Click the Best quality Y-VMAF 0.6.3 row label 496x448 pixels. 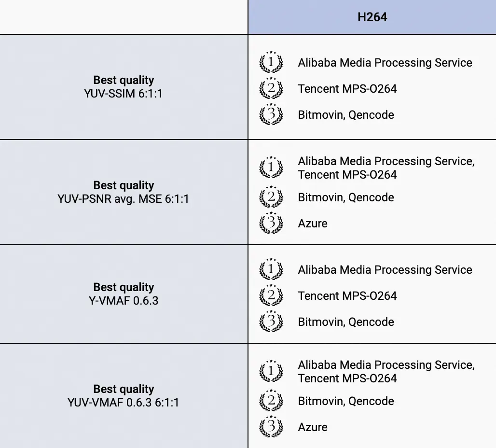pos(124,294)
